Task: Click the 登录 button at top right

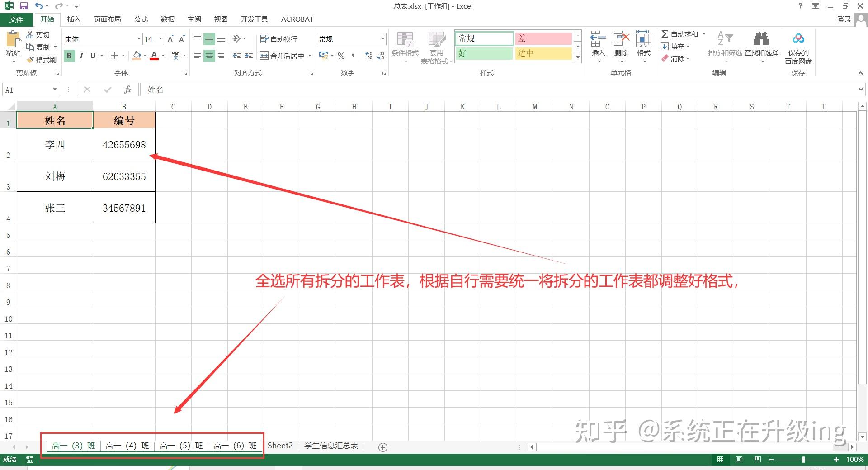Action: [x=844, y=19]
